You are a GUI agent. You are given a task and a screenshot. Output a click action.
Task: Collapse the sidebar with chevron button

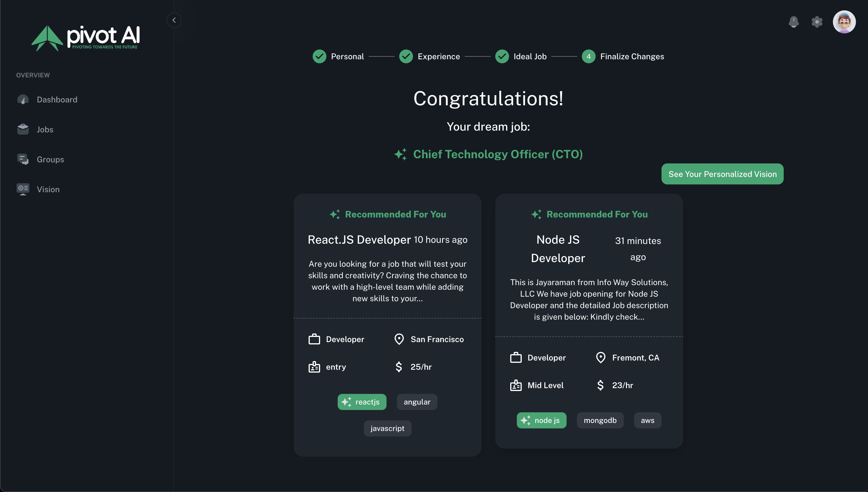pos(174,20)
